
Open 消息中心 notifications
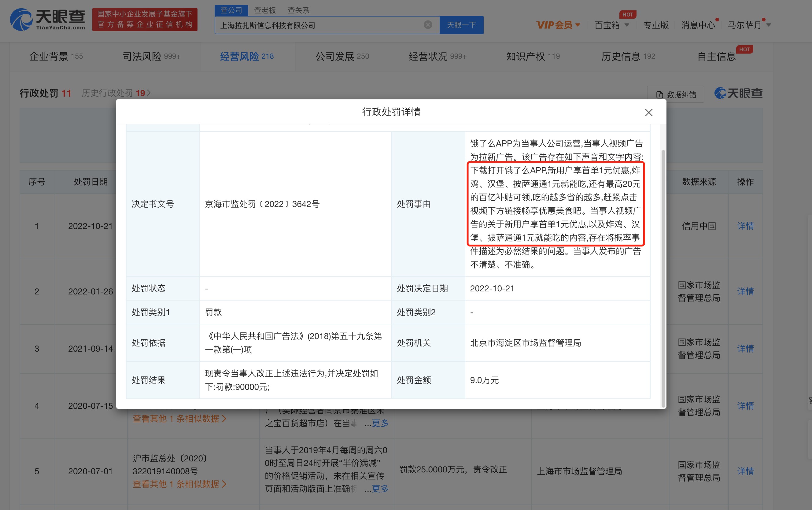pos(698,25)
